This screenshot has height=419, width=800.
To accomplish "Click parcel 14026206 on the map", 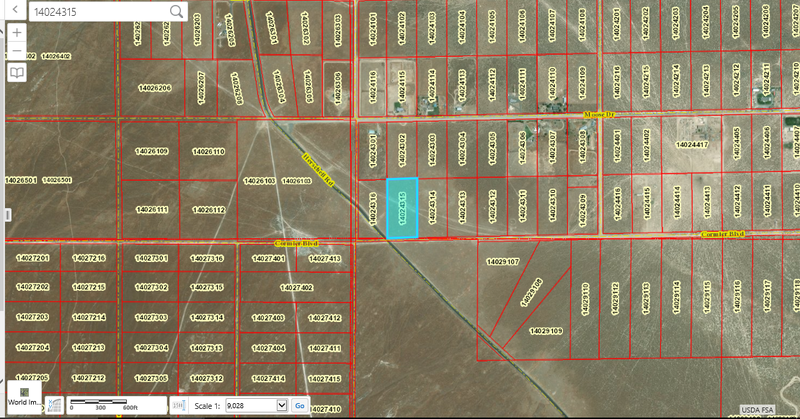I will coord(154,88).
